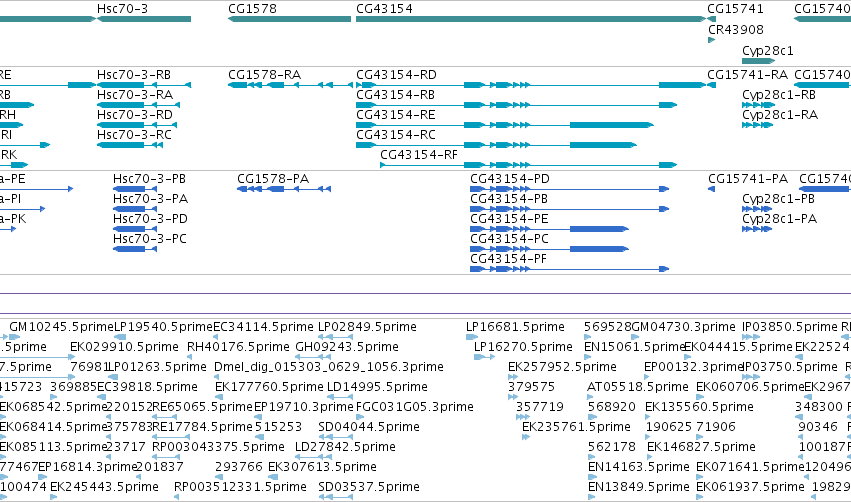The width and height of the screenshot is (851, 502).
Task: Select the CG1578 gene bar
Action: [x=289, y=19]
